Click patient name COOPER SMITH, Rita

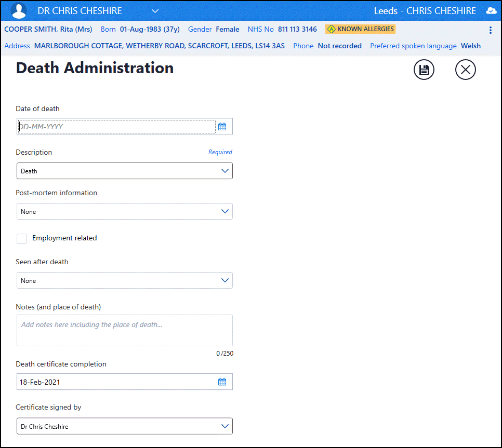click(48, 29)
